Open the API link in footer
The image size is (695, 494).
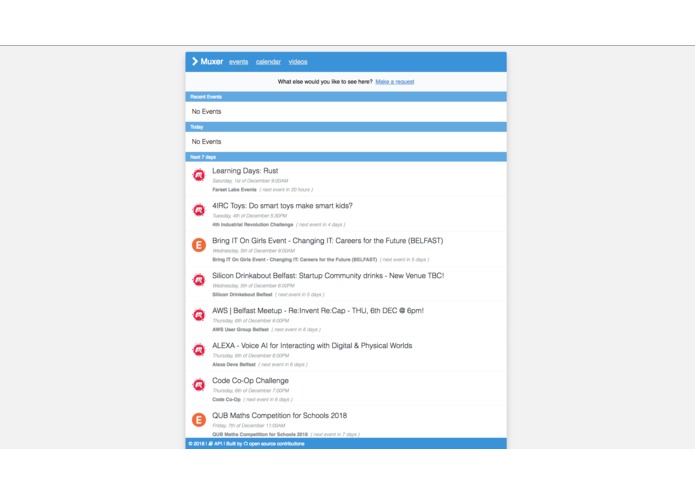click(218, 444)
